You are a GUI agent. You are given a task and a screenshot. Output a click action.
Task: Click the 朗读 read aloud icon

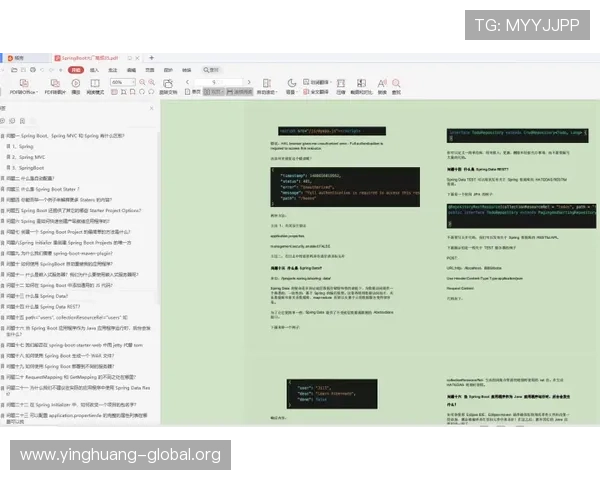[382, 83]
